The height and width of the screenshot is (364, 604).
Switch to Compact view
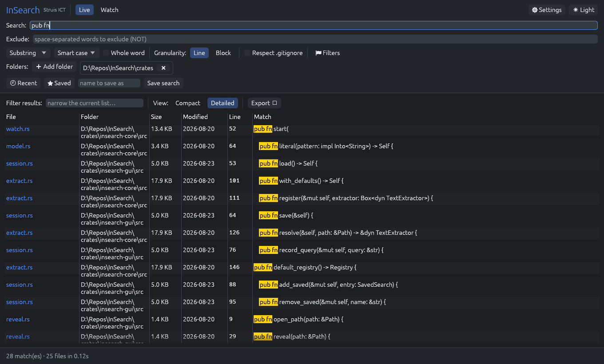[188, 103]
